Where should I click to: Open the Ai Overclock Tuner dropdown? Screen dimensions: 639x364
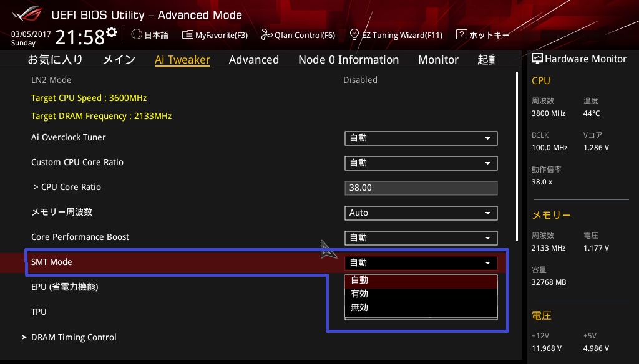coord(421,138)
